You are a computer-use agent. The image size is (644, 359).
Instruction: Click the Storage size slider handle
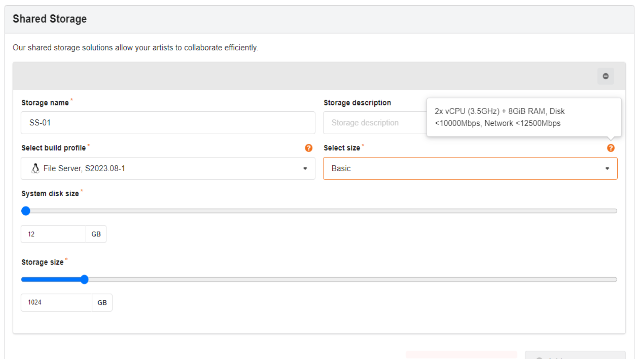[x=84, y=279]
